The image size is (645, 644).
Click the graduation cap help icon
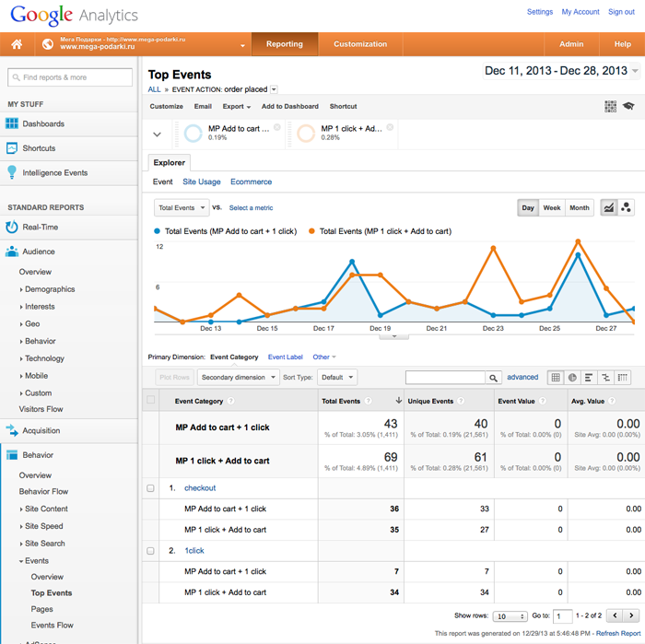(x=628, y=107)
